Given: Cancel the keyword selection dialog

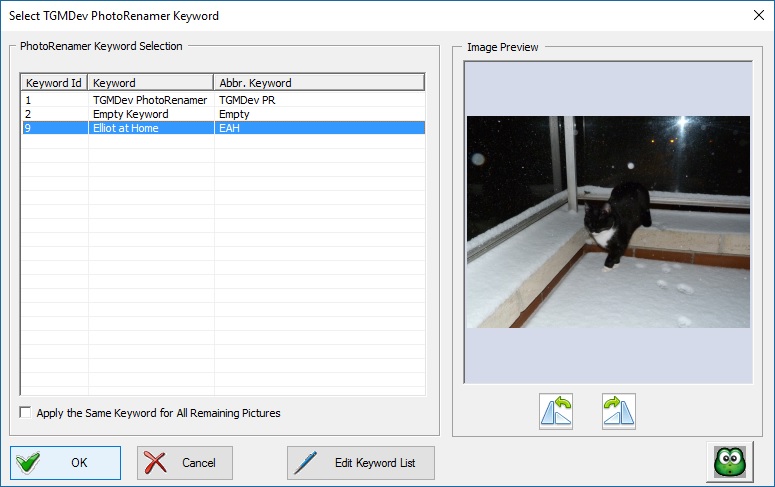Looking at the screenshot, I should [x=185, y=463].
